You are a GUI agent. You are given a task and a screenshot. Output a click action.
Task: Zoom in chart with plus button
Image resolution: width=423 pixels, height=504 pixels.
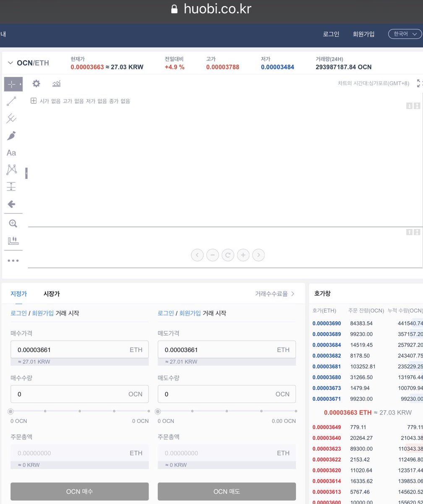click(243, 255)
